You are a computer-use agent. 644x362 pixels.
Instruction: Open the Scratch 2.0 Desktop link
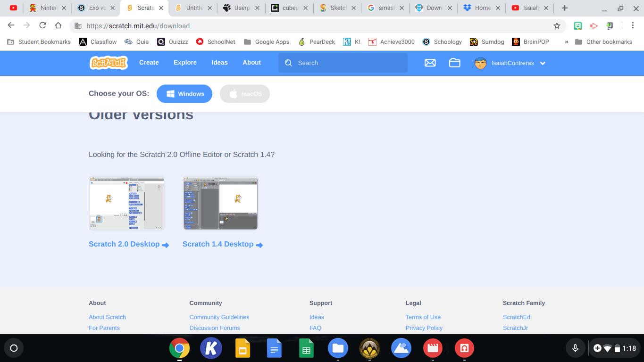(128, 244)
